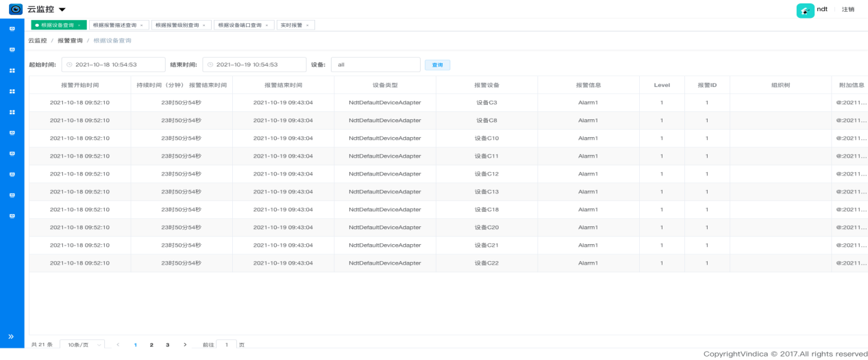The image size is (868, 360).
Task: Expand the sidebar with the double-arrow icon
Action: tap(11, 337)
